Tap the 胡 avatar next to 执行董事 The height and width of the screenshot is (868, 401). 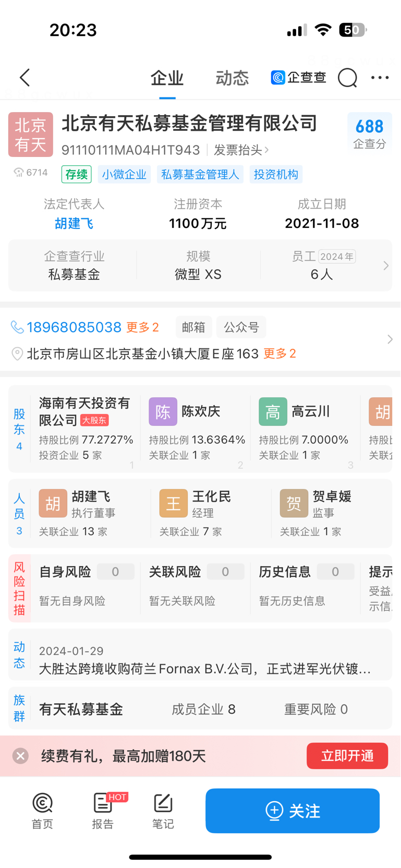(x=53, y=503)
